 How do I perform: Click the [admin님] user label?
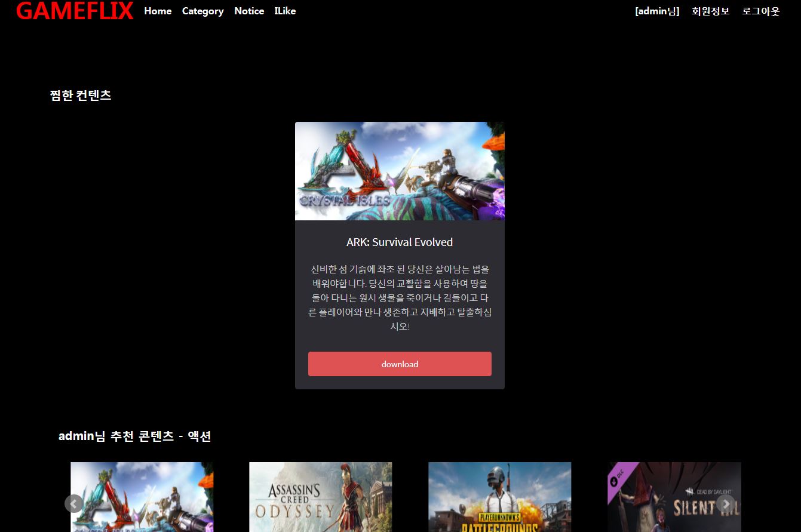pos(657,11)
